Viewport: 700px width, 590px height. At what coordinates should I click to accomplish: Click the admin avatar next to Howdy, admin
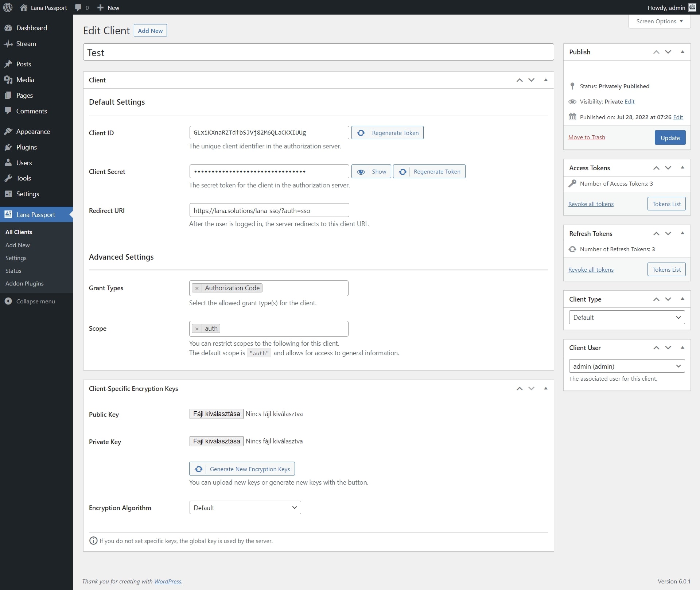[x=692, y=7]
